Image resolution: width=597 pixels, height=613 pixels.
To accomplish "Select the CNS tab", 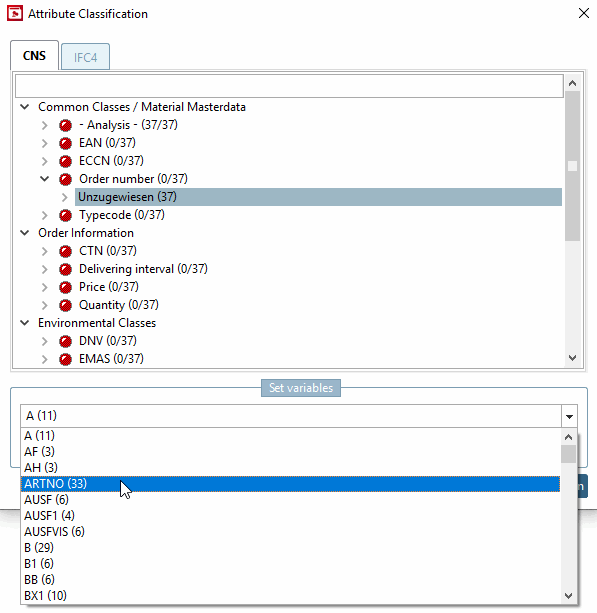I will point(34,56).
